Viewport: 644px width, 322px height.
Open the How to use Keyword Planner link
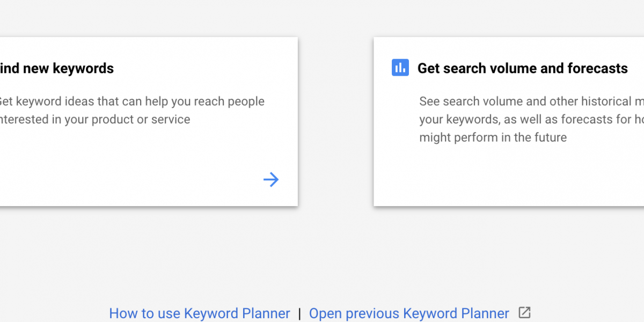pyautogui.click(x=200, y=313)
